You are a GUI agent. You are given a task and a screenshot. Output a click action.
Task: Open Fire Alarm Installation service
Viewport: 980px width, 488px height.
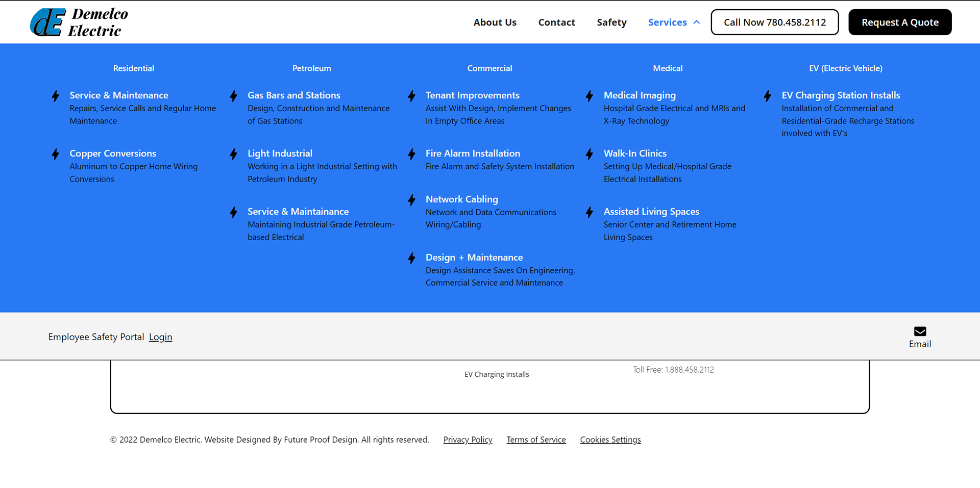473,153
